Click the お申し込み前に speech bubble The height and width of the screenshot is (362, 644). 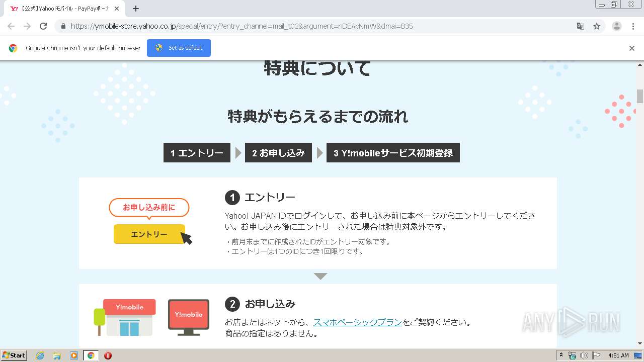pos(149,208)
